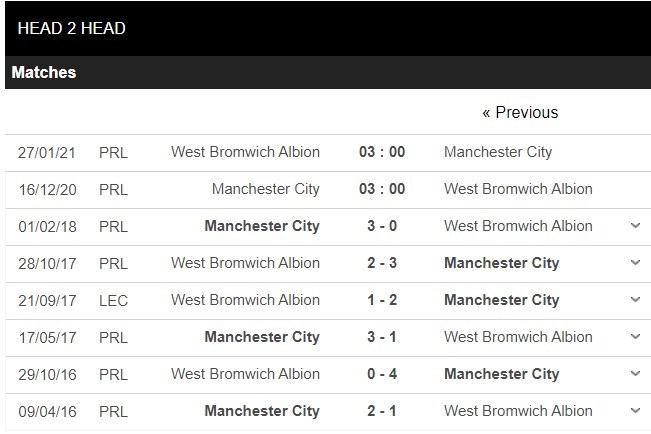Expand the 29/10/16 match chevron

(635, 374)
